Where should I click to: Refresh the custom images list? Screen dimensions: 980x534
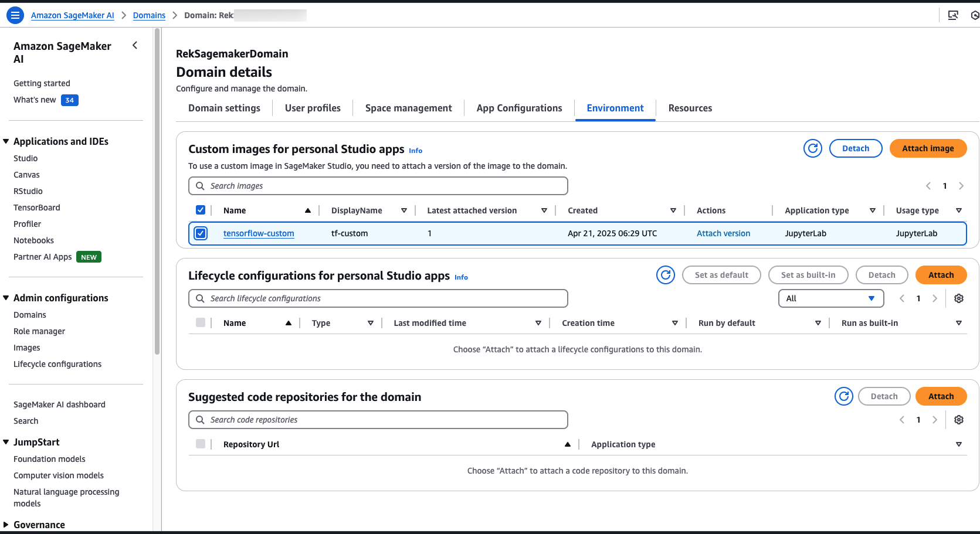click(813, 148)
